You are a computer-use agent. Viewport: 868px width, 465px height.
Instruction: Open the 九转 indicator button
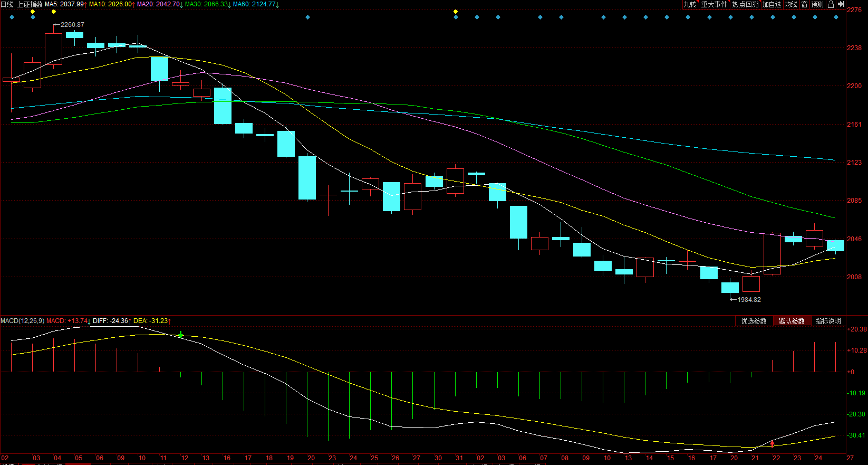[x=690, y=4]
